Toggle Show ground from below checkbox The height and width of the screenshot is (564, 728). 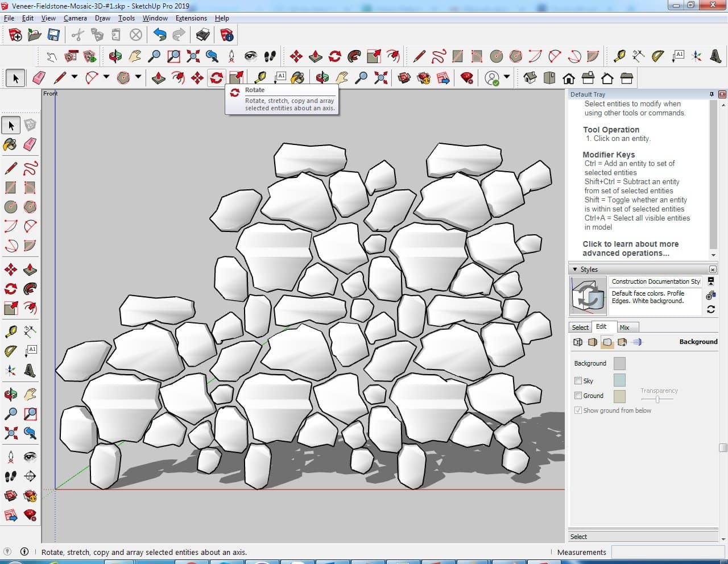click(x=578, y=410)
